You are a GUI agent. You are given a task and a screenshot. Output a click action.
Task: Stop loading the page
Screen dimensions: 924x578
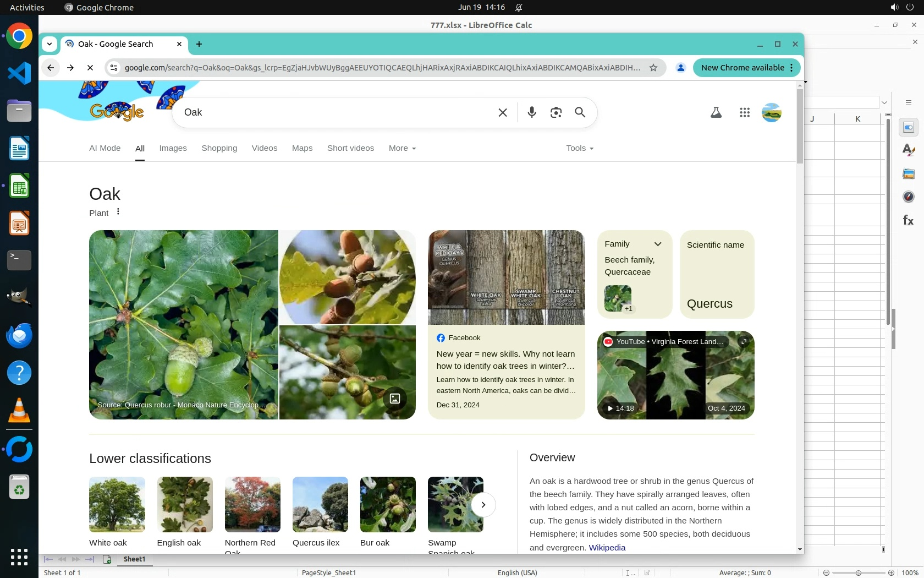click(90, 68)
